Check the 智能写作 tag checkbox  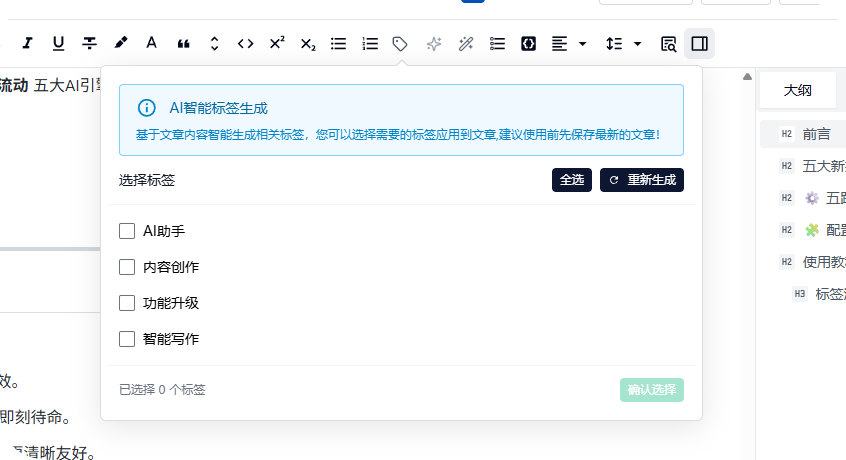[x=127, y=339]
